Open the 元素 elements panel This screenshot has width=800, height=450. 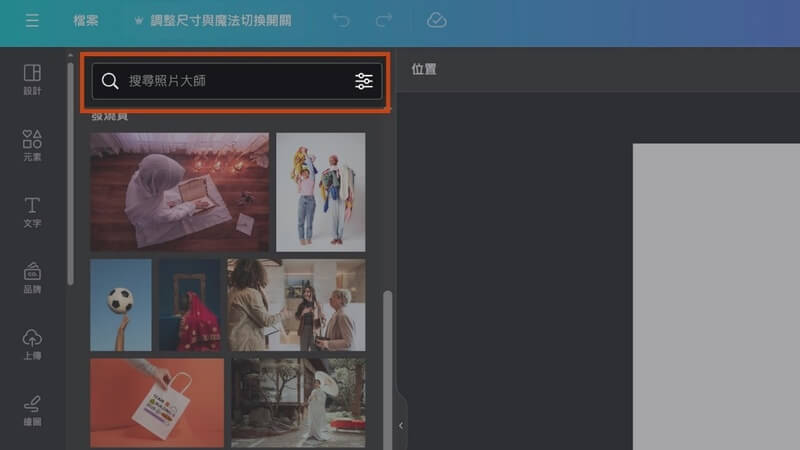(x=32, y=145)
